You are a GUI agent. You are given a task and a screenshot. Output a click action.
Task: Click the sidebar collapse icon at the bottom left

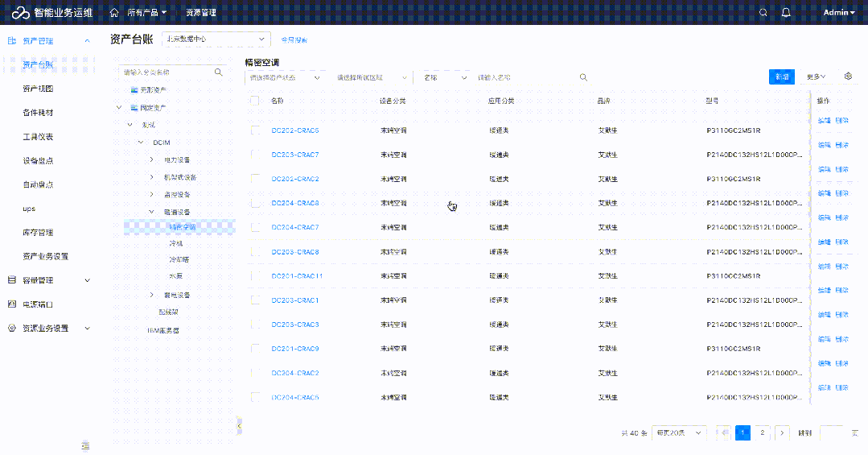[x=85, y=445]
